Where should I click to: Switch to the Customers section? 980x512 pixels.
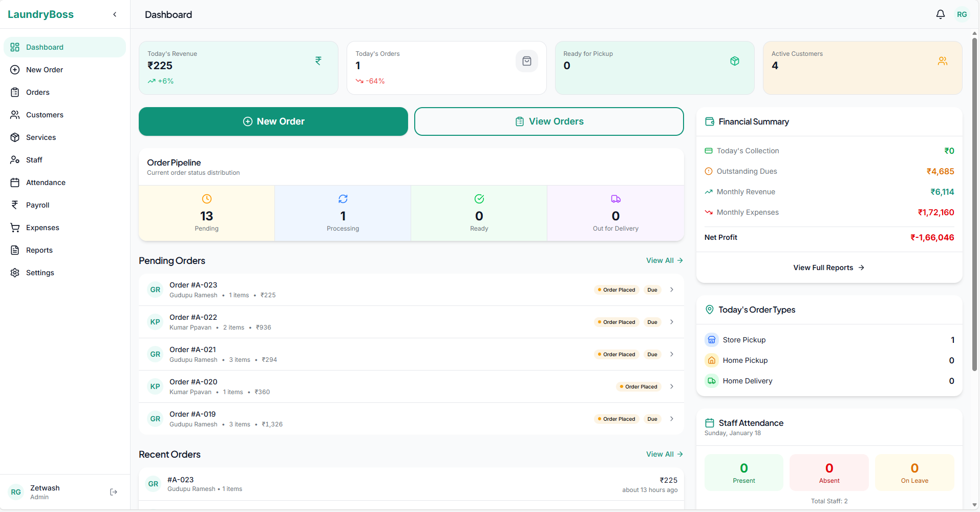(x=45, y=114)
